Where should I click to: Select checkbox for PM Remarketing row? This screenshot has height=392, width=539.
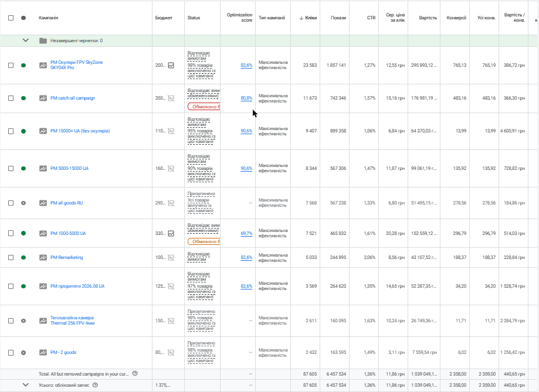pos(11,258)
